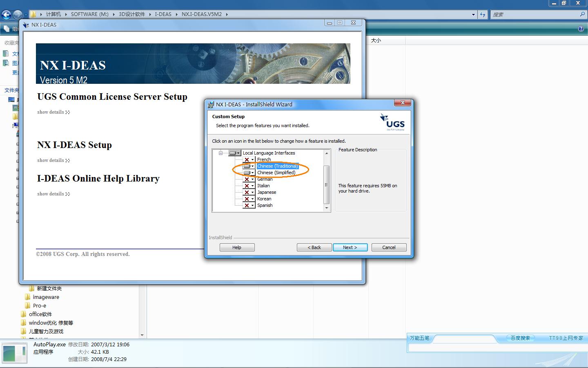The width and height of the screenshot is (588, 368).
Task: Open the Chinese (Simplified) feature dropdown icon
Action: click(249, 173)
